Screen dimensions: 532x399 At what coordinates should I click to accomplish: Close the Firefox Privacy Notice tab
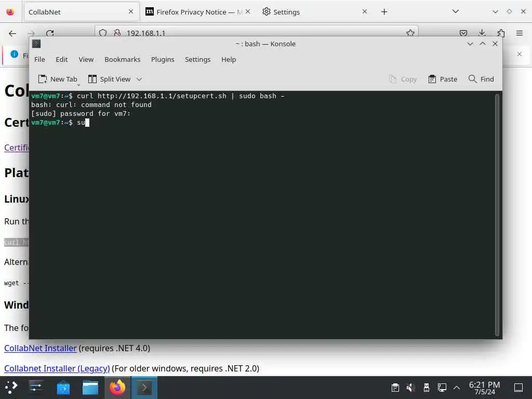coord(248,11)
